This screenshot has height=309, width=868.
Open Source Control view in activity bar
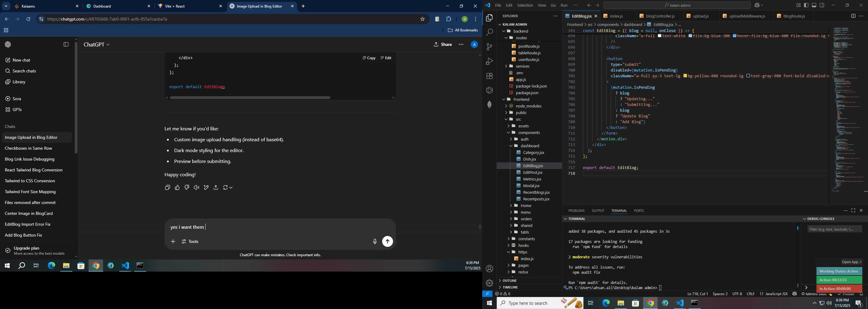489,47
